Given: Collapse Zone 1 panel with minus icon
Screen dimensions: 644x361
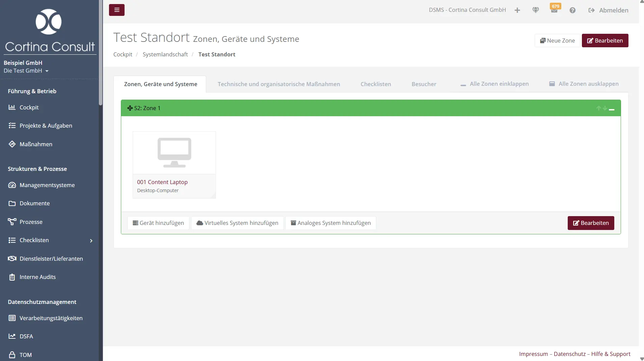Looking at the screenshot, I should click(x=612, y=109).
